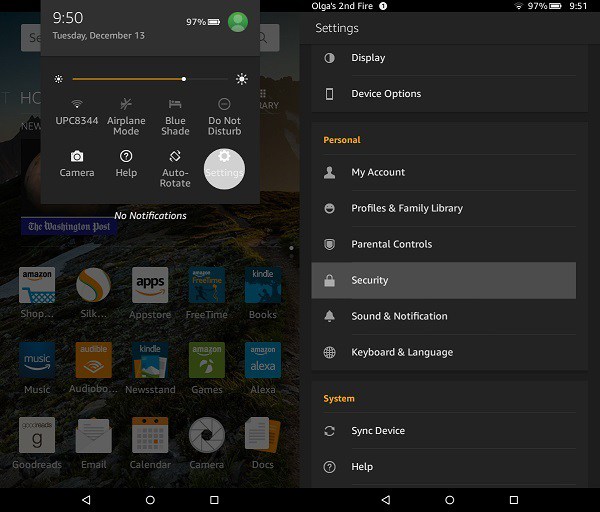Open the Email app
The width and height of the screenshot is (600, 512).
tap(93, 443)
